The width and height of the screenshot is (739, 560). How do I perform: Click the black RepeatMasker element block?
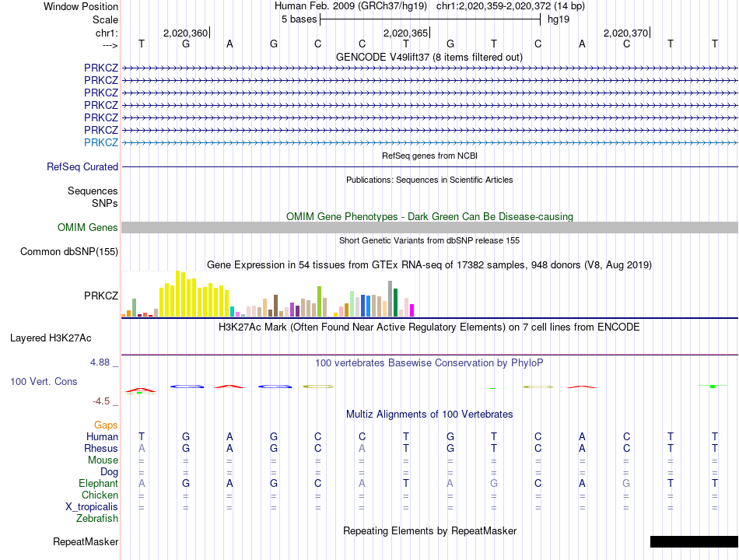[x=694, y=541]
